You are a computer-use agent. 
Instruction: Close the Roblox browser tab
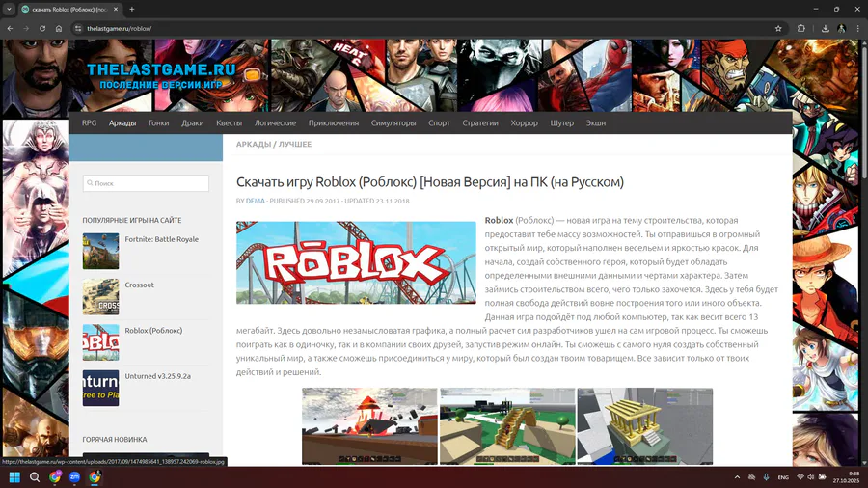(115, 9)
